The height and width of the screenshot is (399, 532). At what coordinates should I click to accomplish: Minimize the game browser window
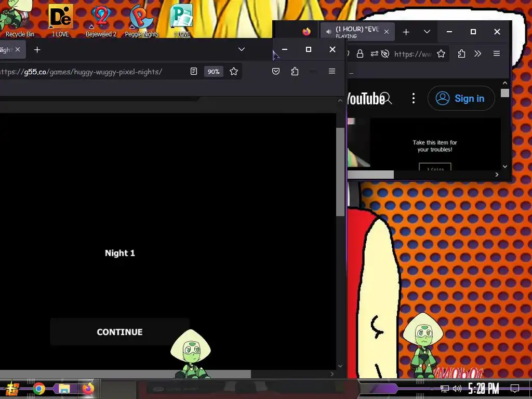point(285,49)
